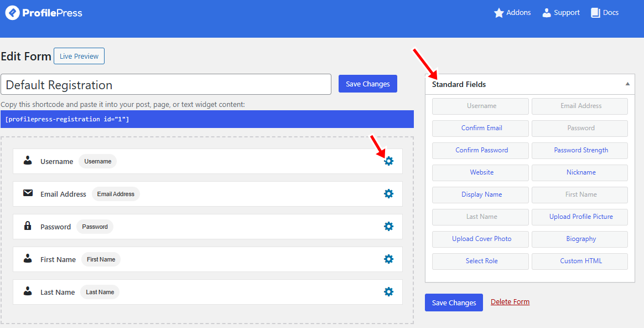Viewport: 644px width, 328px height.
Task: Click the ProfilePress logo icon
Action: click(12, 13)
